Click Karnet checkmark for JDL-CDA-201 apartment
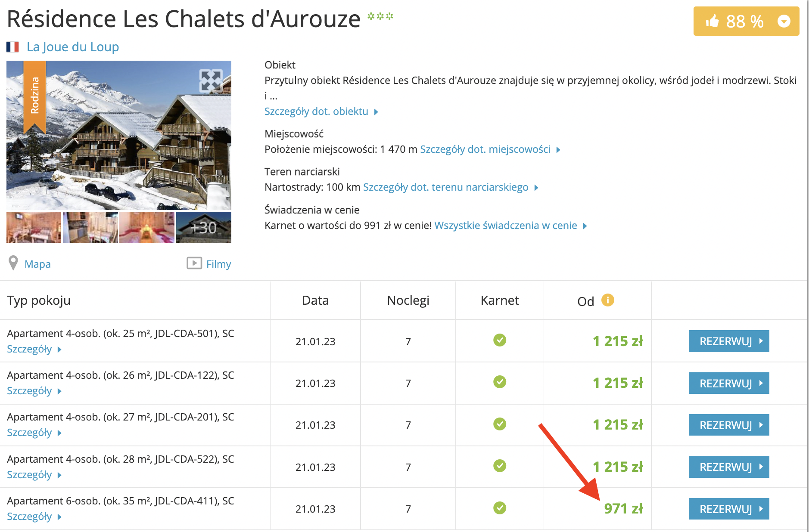 499,424
